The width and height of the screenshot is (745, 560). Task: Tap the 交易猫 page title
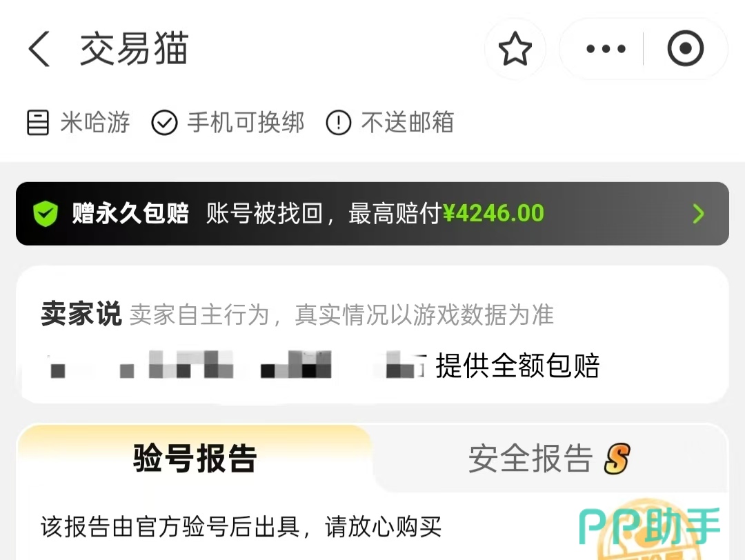[134, 48]
